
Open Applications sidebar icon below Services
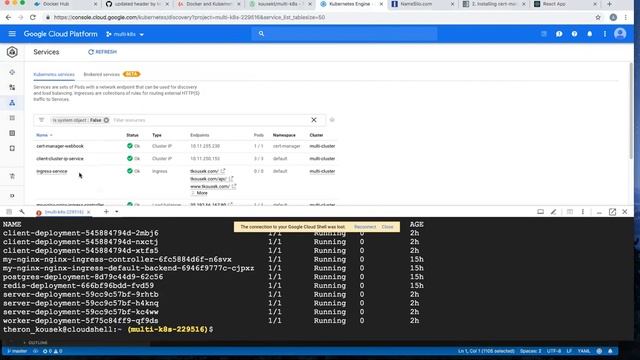(x=12, y=118)
